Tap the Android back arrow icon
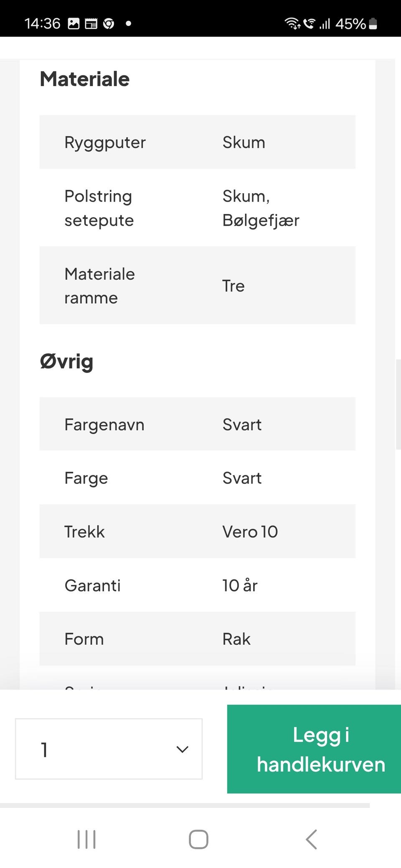Image resolution: width=401 pixels, height=868 pixels. 312,839
